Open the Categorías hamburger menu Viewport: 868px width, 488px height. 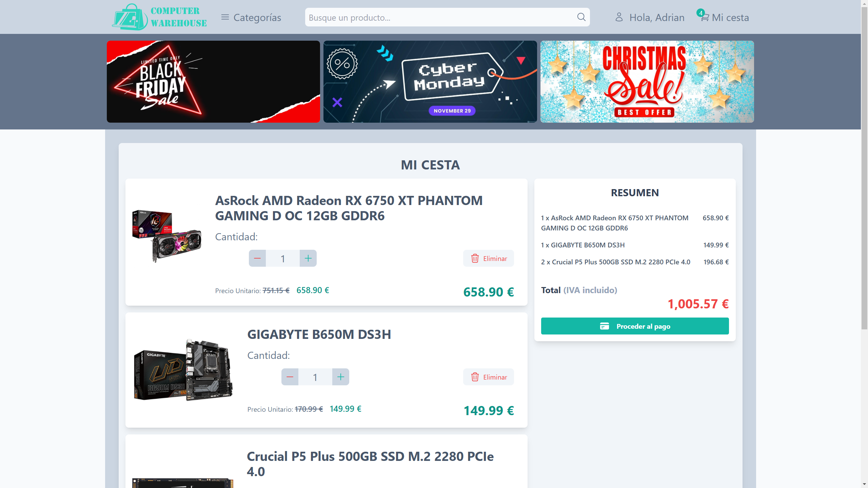tap(251, 17)
